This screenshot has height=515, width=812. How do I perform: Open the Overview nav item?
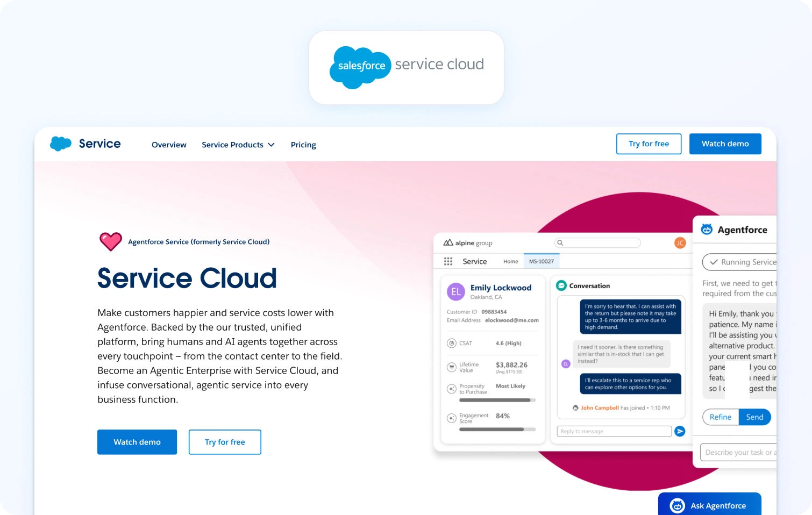[169, 145]
